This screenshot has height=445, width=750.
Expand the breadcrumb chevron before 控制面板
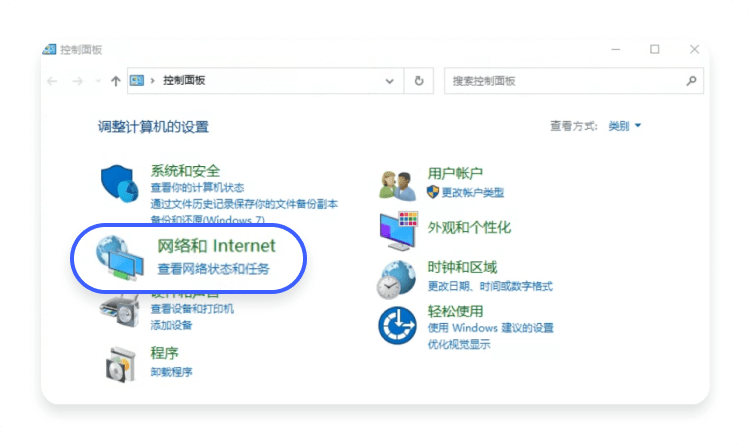coord(153,81)
